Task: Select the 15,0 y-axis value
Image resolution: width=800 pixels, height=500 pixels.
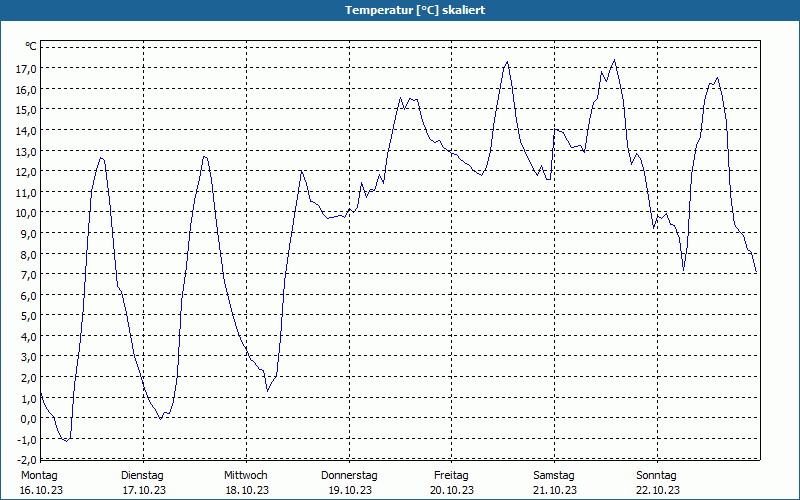Action: [x=26, y=110]
